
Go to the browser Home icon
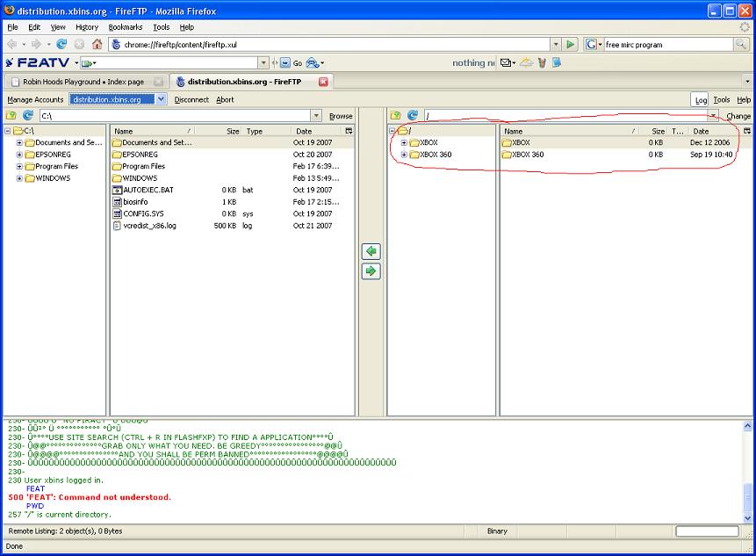(97, 45)
